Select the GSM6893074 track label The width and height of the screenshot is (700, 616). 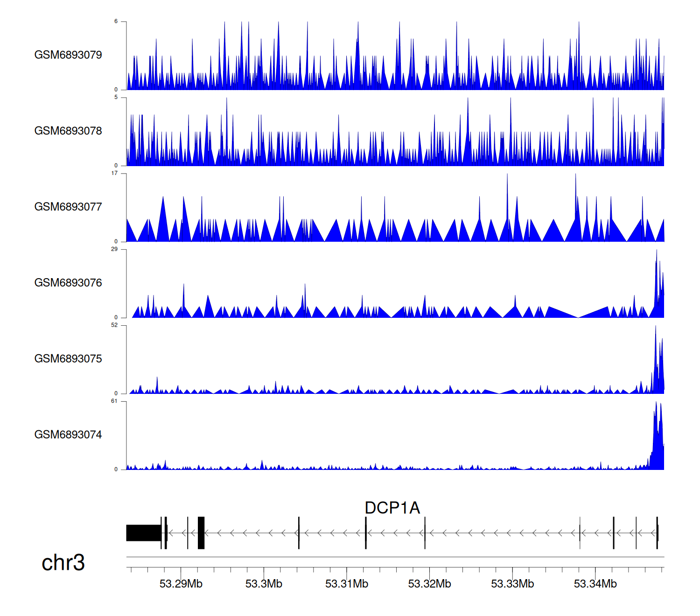pos(68,435)
